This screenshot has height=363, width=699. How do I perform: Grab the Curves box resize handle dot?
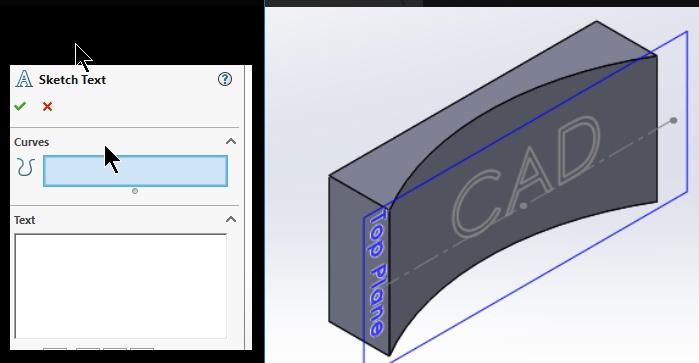coord(135,191)
